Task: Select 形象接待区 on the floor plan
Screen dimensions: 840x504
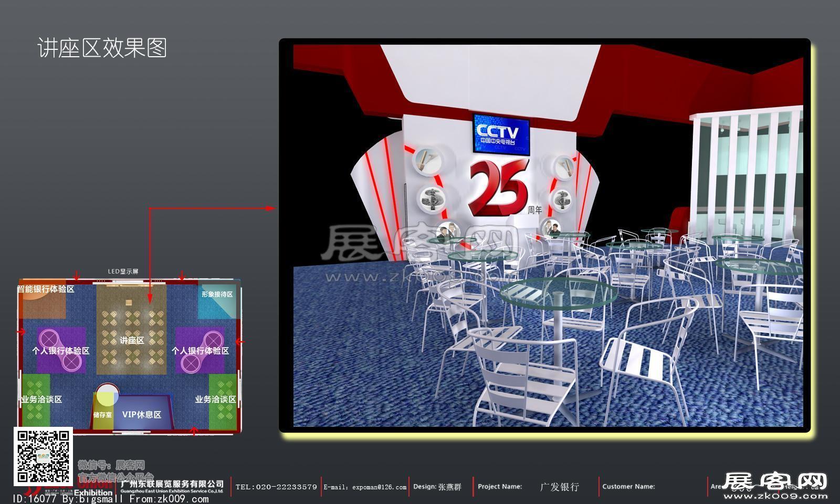Action: tap(217, 295)
